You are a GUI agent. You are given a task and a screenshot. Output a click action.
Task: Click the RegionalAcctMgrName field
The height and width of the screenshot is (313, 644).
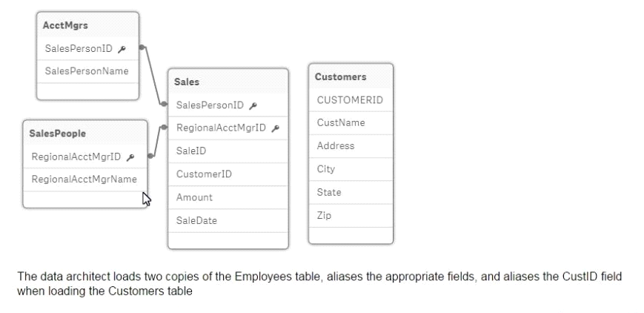coord(85,179)
